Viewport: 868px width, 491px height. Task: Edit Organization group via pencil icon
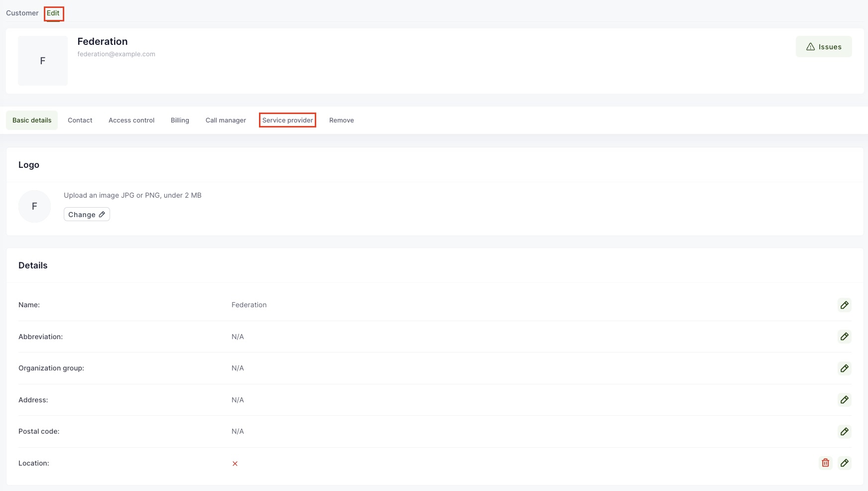844,368
